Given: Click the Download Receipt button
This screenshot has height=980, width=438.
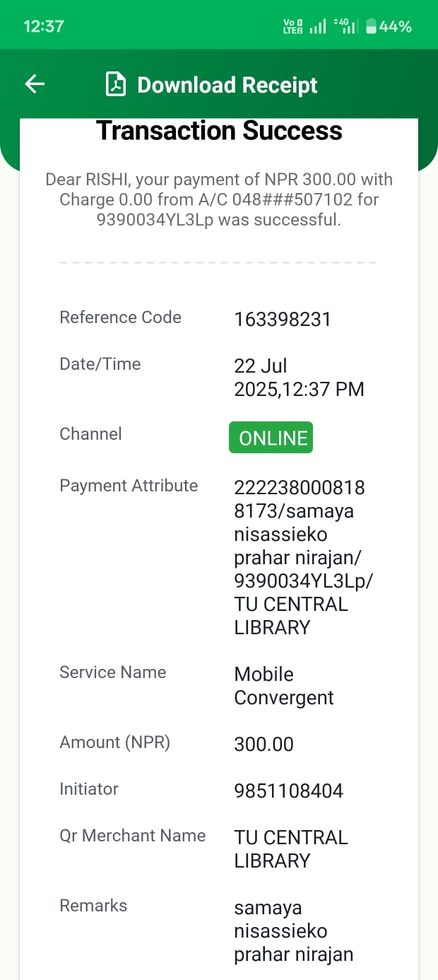Looking at the screenshot, I should tap(227, 86).
